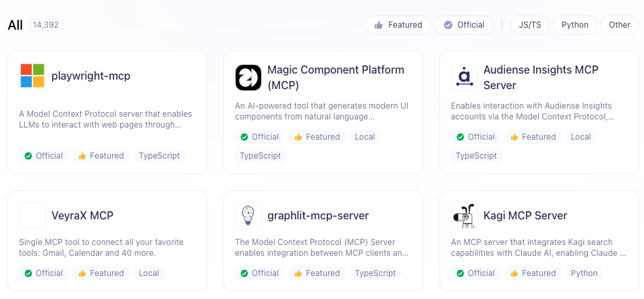Click the Local tag on the Magic Component Platform card
The image size is (644, 299).
click(x=365, y=137)
